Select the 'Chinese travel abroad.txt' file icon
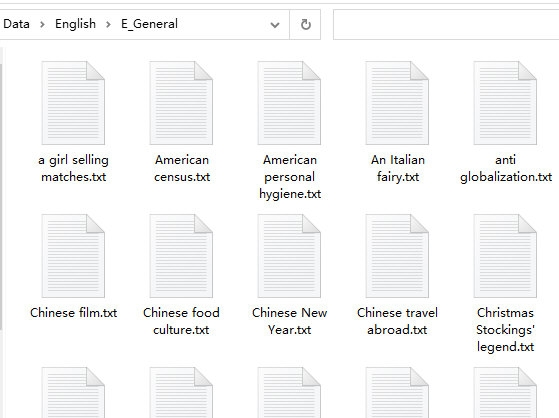559x418 pixels. tap(397, 256)
